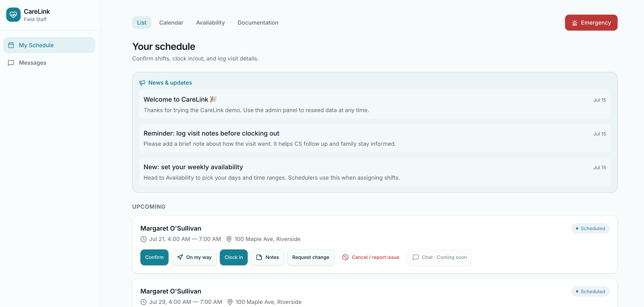Mark On my way for Jul 21 shift
The width and height of the screenshot is (644, 307).
pos(194,257)
